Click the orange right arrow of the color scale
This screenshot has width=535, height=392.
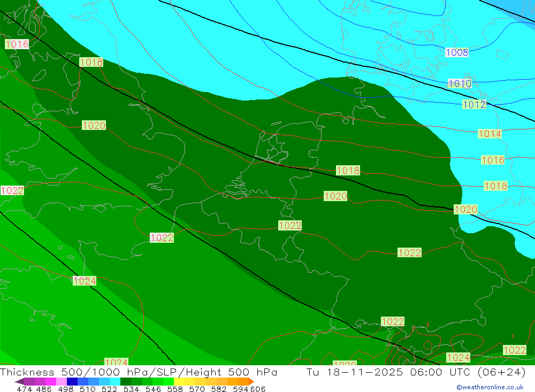[250, 381]
